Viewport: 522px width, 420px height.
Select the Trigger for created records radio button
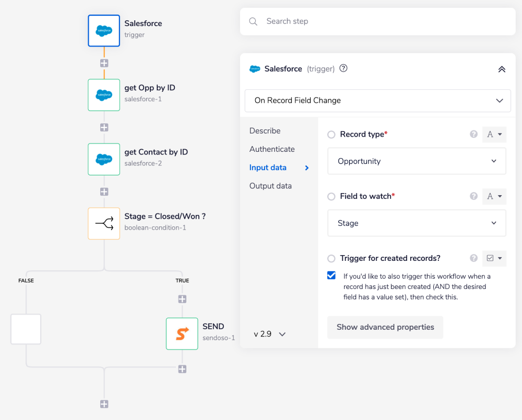click(x=331, y=258)
